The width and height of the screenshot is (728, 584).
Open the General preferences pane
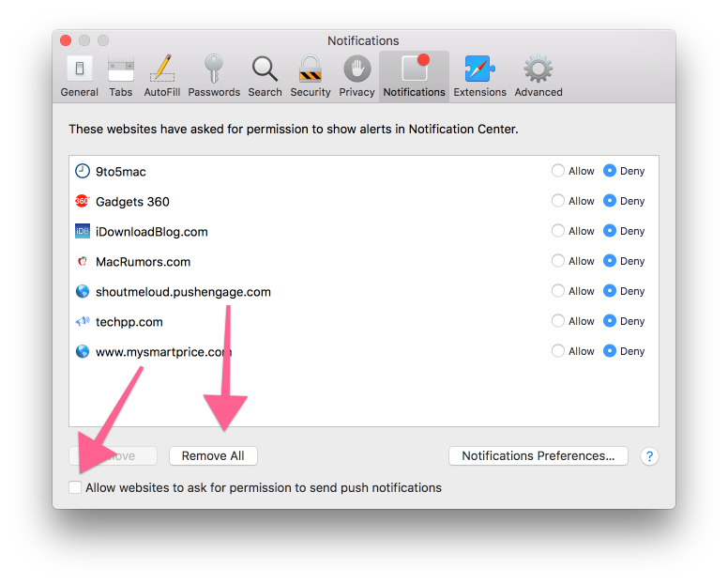[x=79, y=77]
